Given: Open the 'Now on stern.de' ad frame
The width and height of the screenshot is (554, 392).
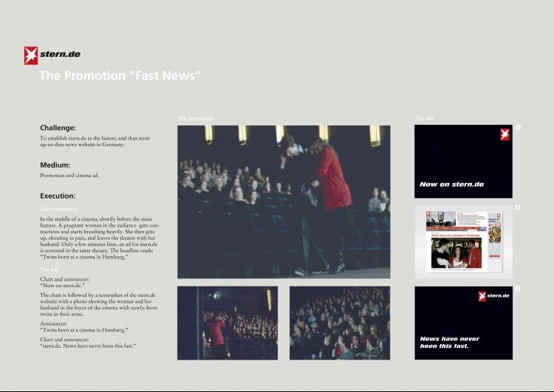Looking at the screenshot, I should [x=464, y=162].
